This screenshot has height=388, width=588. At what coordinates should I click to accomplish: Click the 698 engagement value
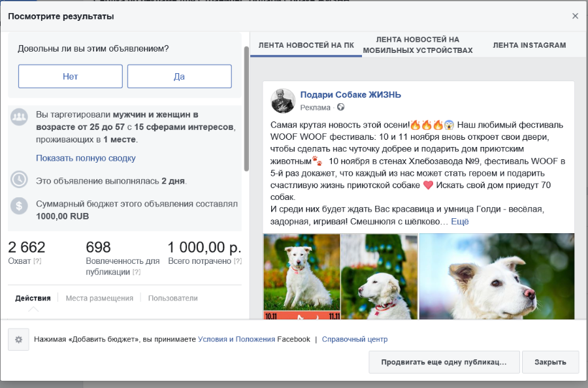click(98, 248)
